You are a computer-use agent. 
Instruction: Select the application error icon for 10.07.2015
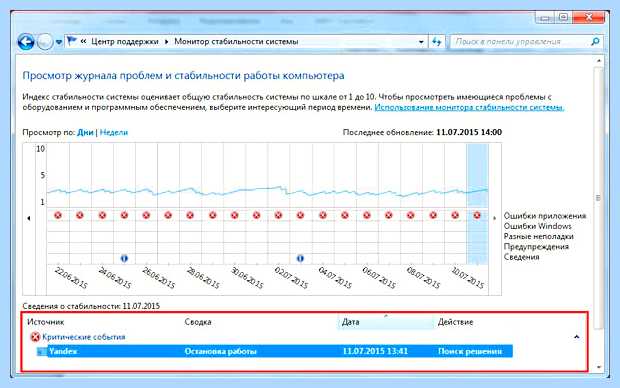coord(455,215)
